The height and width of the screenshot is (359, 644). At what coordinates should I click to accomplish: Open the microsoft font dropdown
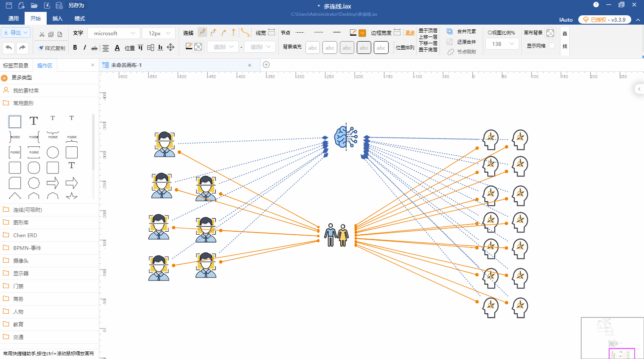point(114,33)
